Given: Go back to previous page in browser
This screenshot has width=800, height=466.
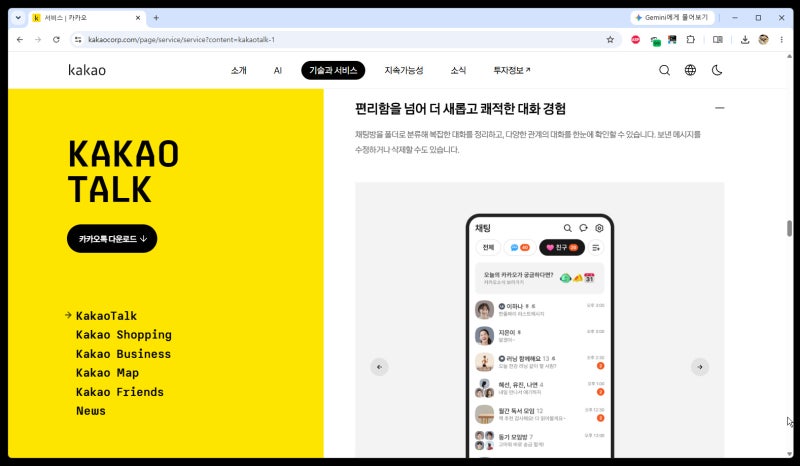Looking at the screenshot, I should click(x=20, y=39).
